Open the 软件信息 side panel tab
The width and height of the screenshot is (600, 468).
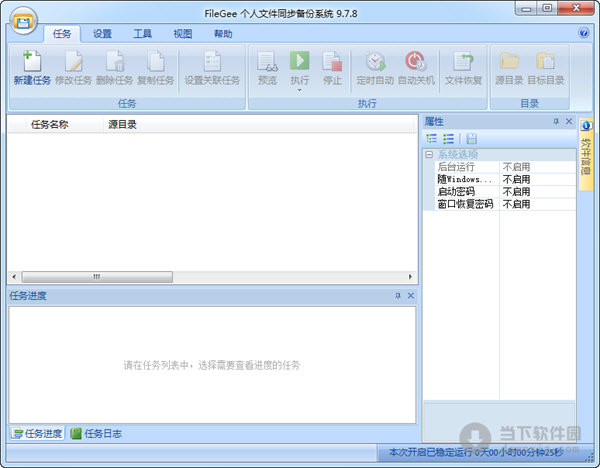coord(585,154)
